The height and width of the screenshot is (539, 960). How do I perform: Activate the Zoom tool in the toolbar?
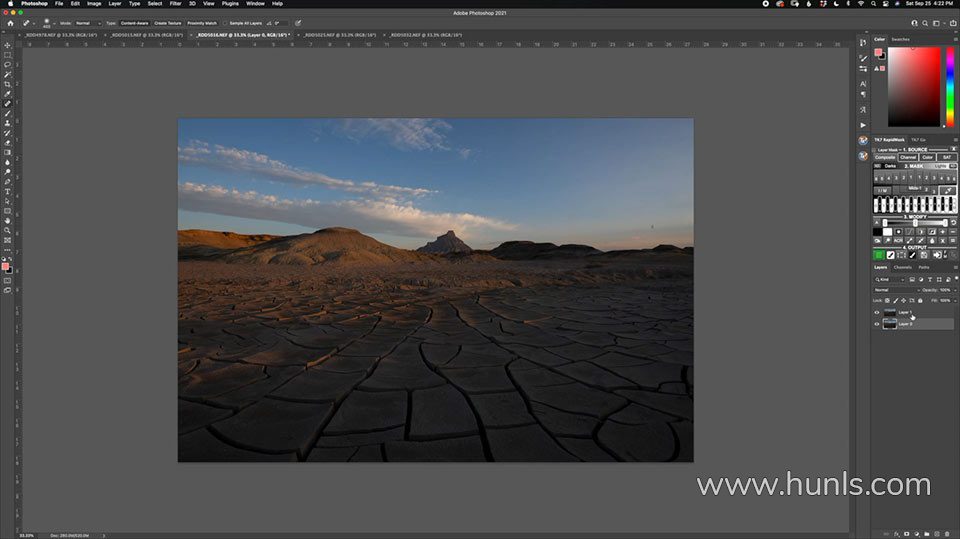tap(8, 230)
